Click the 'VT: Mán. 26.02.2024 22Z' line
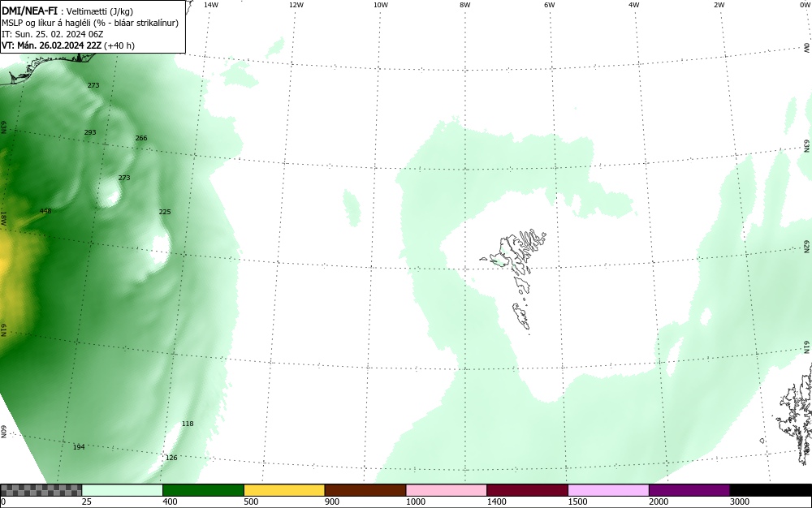This screenshot has width=812, height=508. 52,45
